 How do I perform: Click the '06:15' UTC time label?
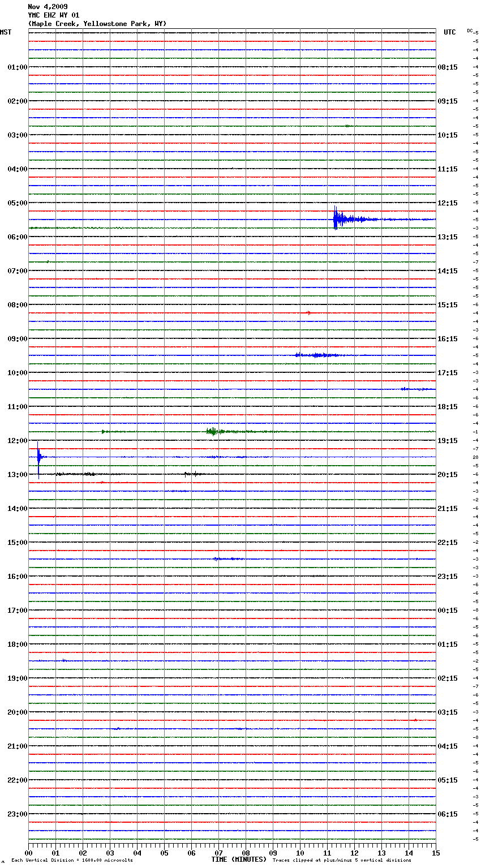click(x=448, y=814)
